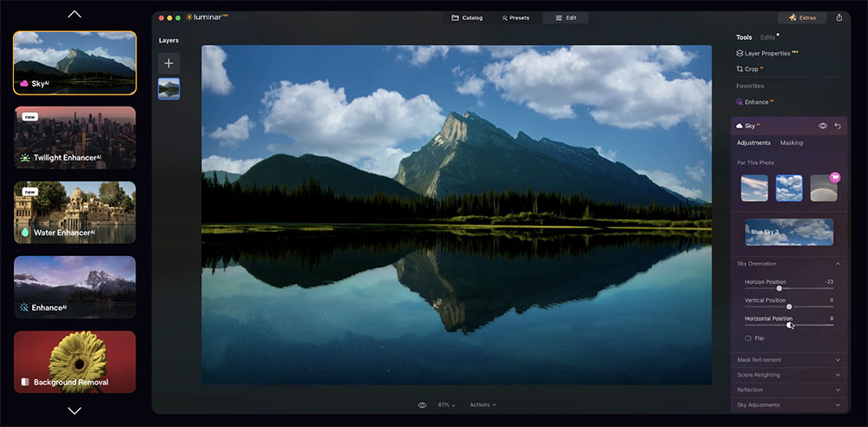868x427 pixels.
Task: Add a new layer with plus button
Action: [168, 62]
